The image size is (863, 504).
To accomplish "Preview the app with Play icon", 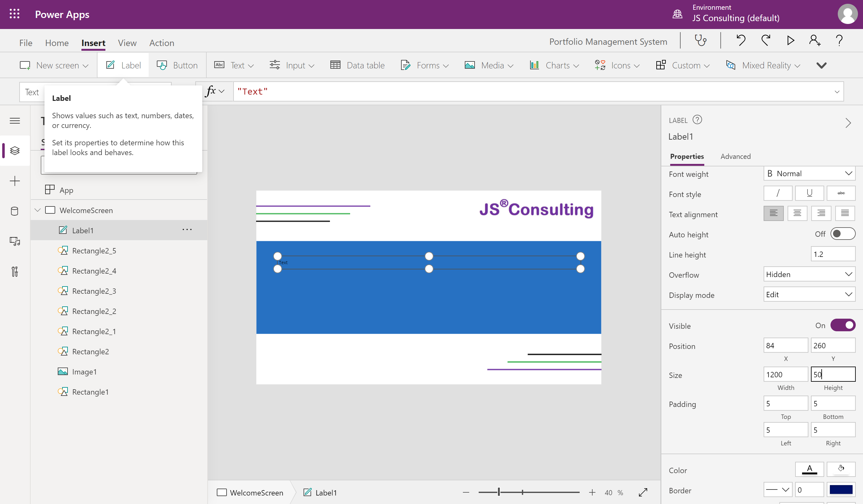I will tap(790, 41).
